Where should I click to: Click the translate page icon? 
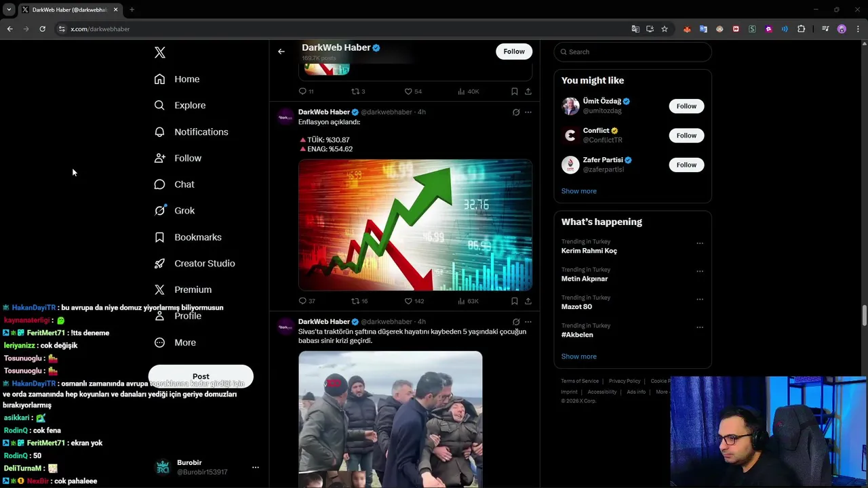tap(635, 29)
